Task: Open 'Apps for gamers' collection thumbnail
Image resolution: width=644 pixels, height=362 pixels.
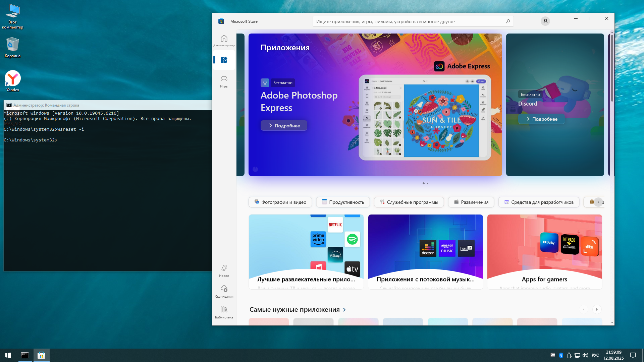Action: tap(544, 251)
